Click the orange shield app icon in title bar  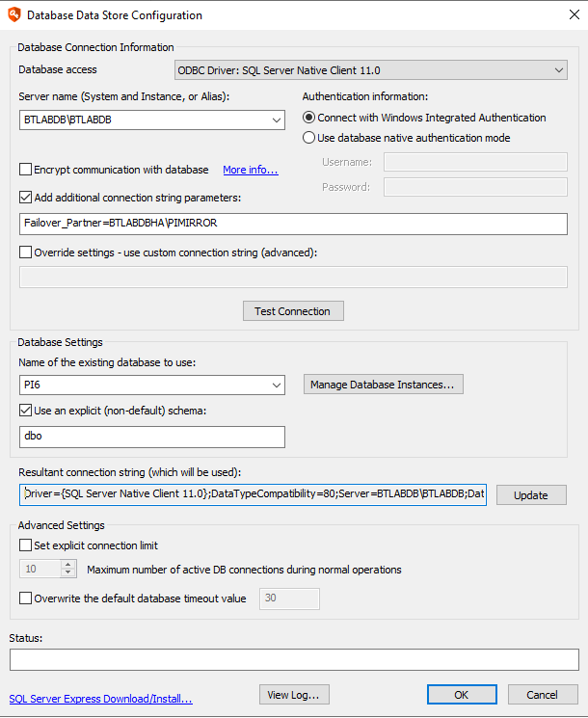click(x=14, y=14)
